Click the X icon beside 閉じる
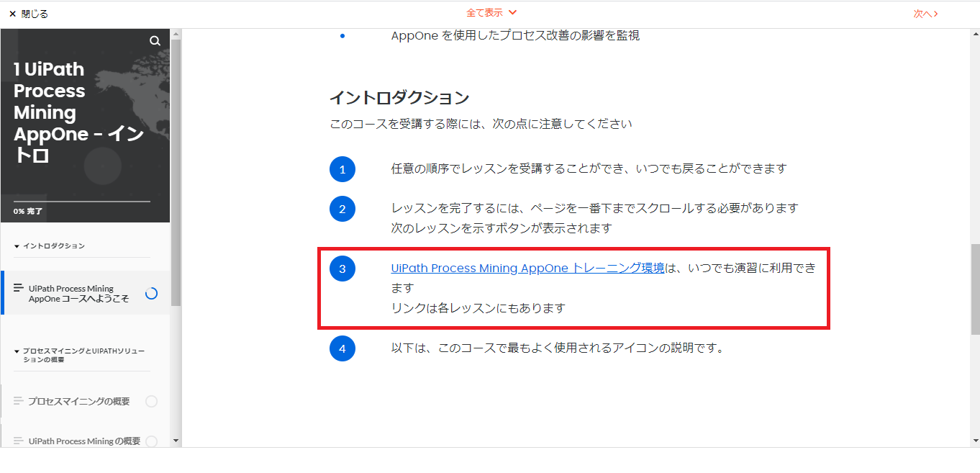The width and height of the screenshot is (980, 473). [12, 14]
